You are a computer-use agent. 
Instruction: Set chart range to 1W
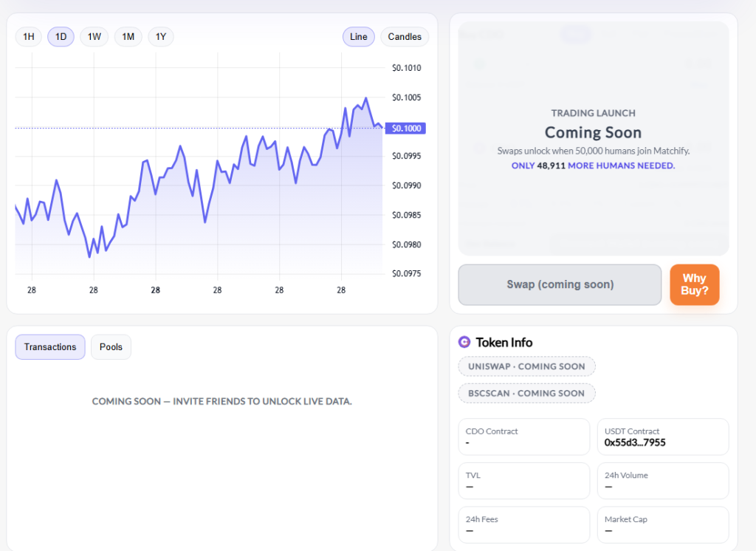[94, 37]
